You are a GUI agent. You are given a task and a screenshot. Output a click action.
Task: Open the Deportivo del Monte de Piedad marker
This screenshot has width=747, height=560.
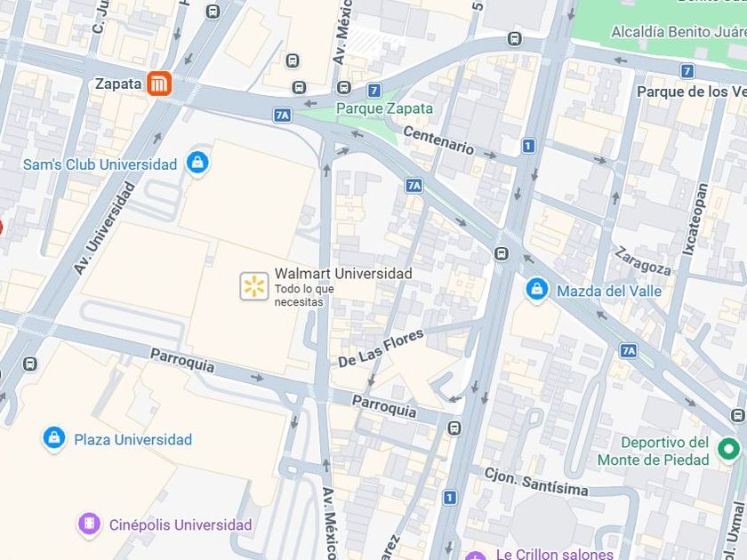(x=728, y=449)
